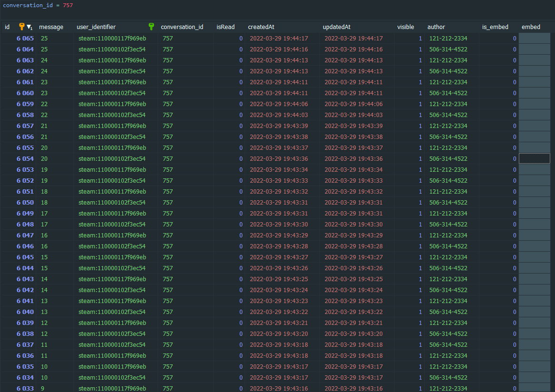Select the cell showing id 6 065
Viewport: 555px width, 392px height.
tap(25, 38)
